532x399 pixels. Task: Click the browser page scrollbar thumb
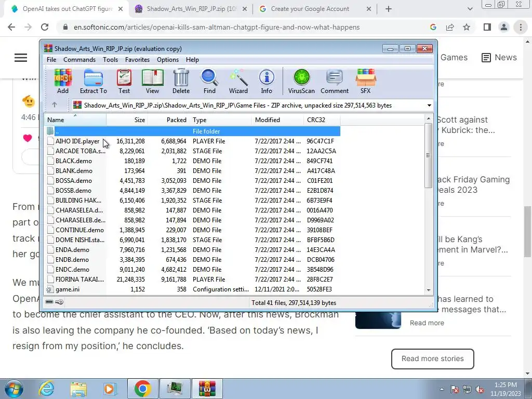tap(528, 231)
